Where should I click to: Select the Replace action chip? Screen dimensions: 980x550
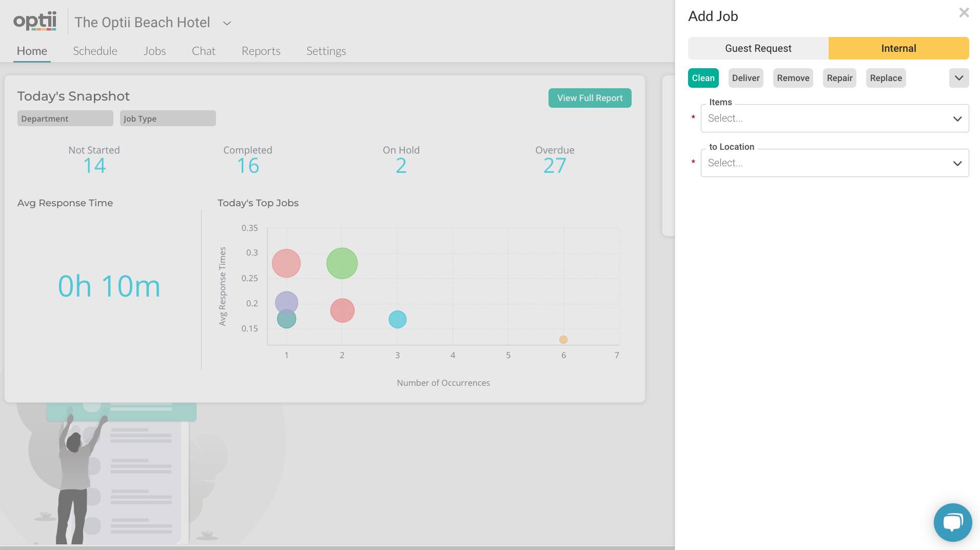(886, 78)
